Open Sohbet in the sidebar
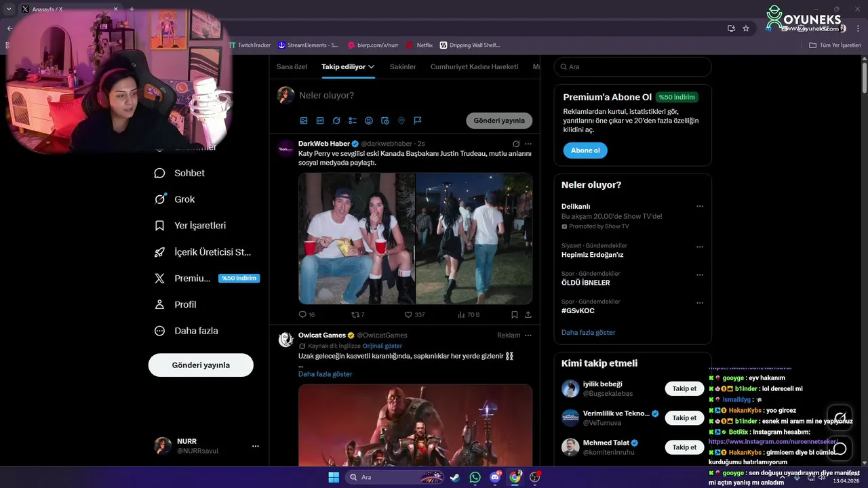This screenshot has height=488, width=868. 180,173
